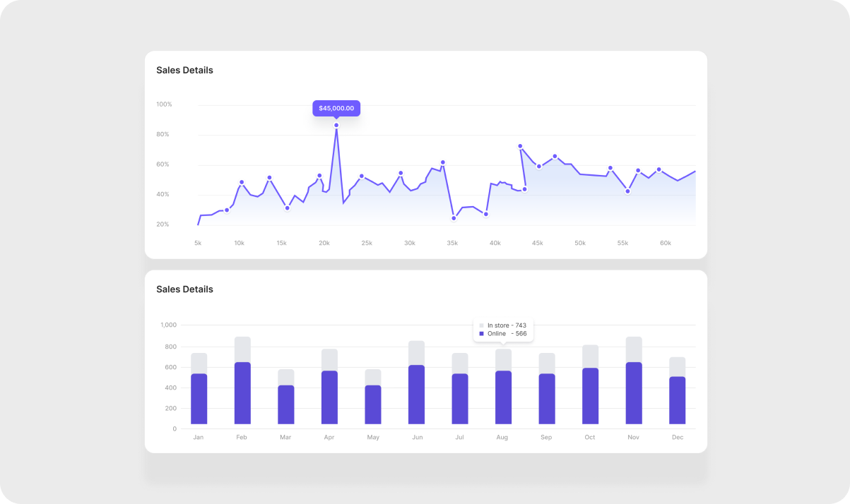This screenshot has height=504, width=850.
Task: Select the purple Aug bar under the tooltip
Action: (503, 397)
